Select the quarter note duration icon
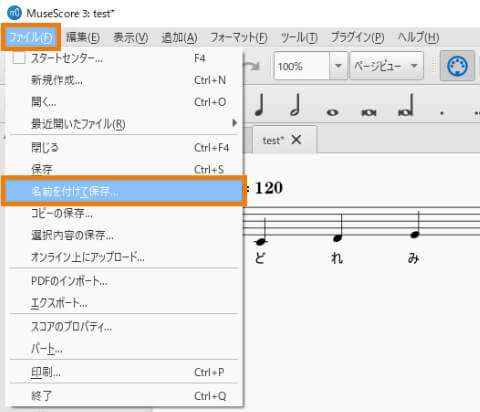 (259, 105)
